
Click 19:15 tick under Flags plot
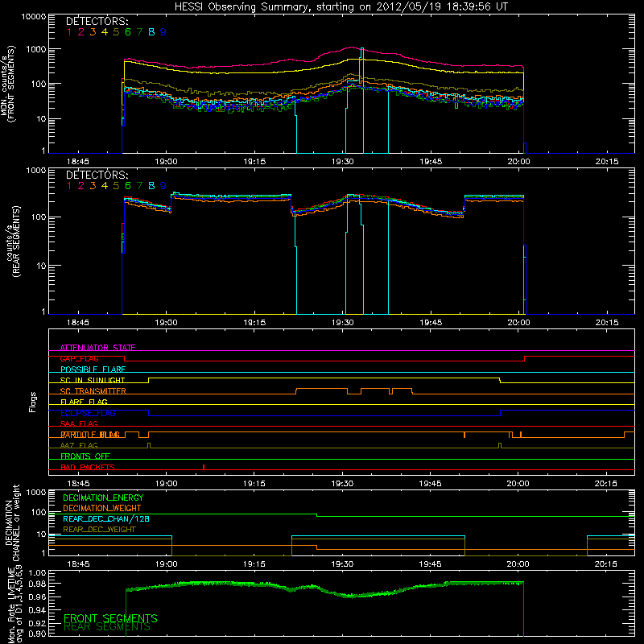click(254, 484)
